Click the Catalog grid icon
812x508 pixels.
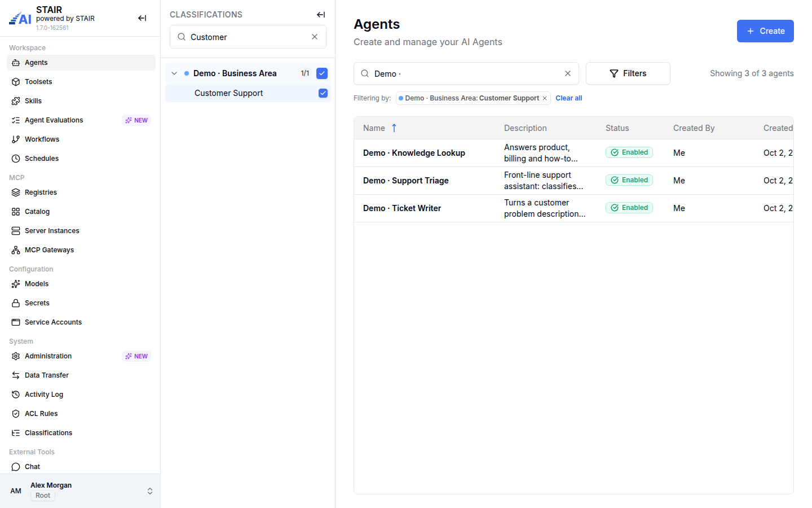pos(16,212)
